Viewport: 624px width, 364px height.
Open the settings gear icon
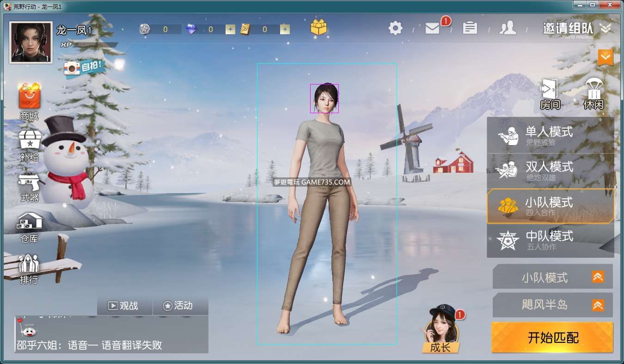point(395,28)
